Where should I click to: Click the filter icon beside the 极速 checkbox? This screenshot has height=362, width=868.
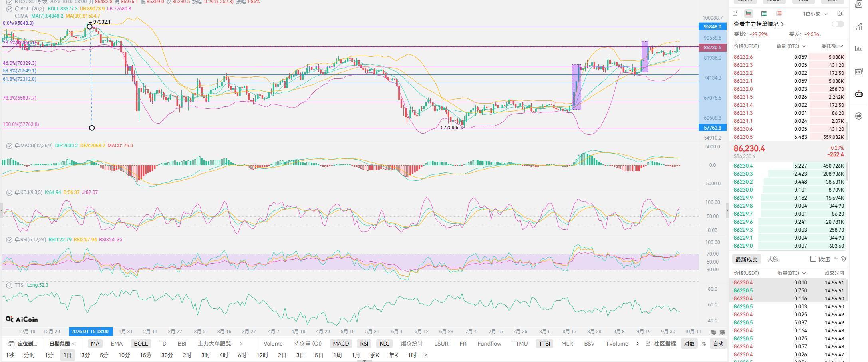836,259
